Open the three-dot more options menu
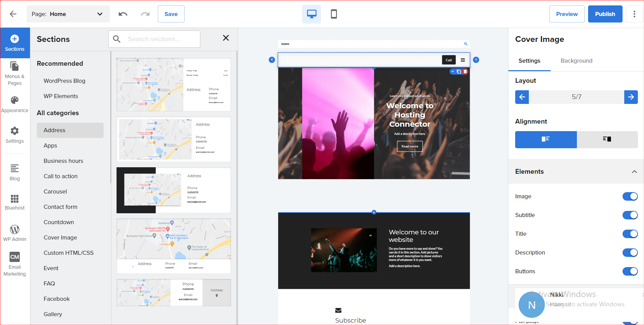The width and height of the screenshot is (644, 325). (x=634, y=14)
